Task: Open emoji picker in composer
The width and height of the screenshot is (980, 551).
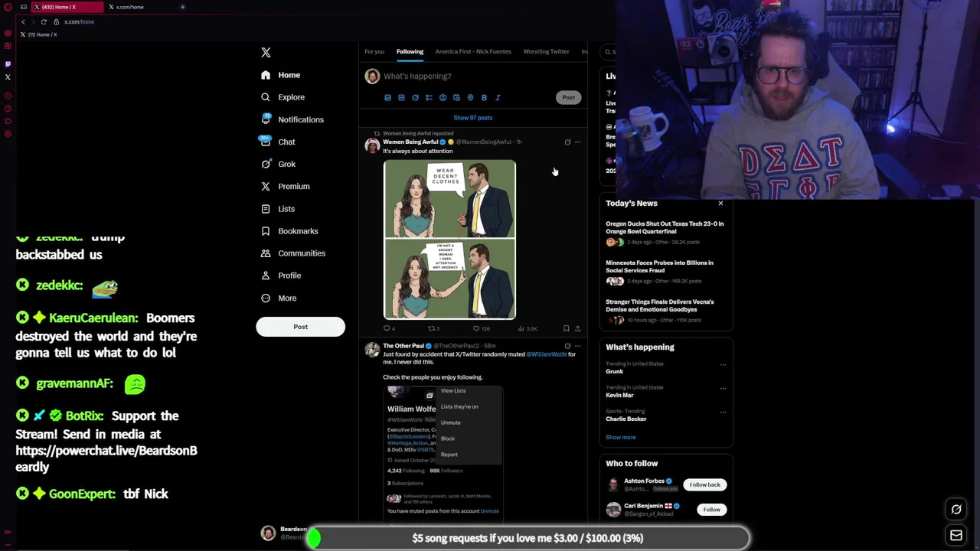Action: click(443, 98)
